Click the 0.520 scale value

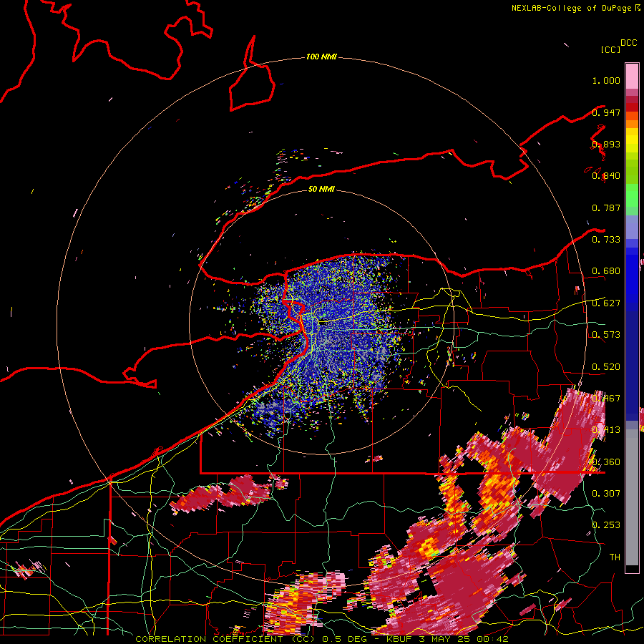(606, 367)
